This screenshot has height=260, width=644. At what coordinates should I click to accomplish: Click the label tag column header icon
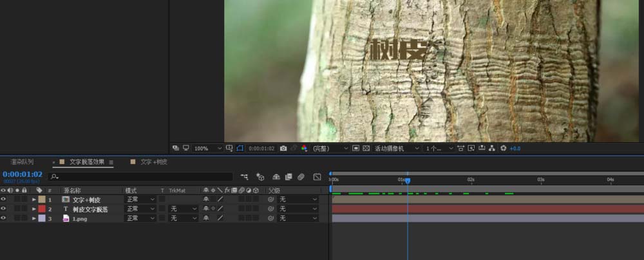(39, 190)
